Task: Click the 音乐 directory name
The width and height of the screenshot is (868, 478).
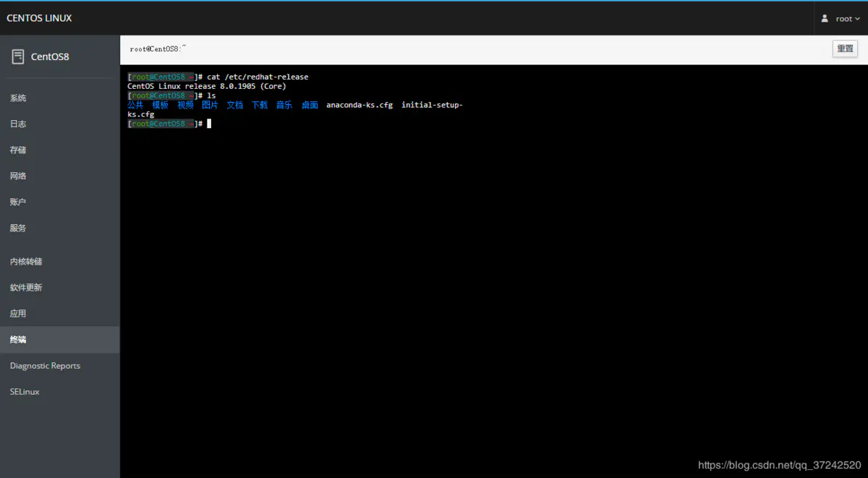Action: (x=284, y=105)
